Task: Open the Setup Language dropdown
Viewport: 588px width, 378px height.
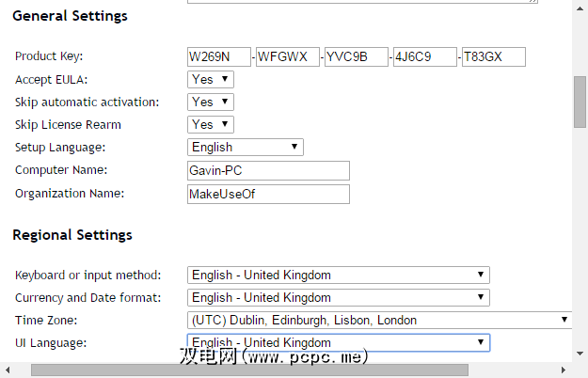Action: click(x=246, y=148)
